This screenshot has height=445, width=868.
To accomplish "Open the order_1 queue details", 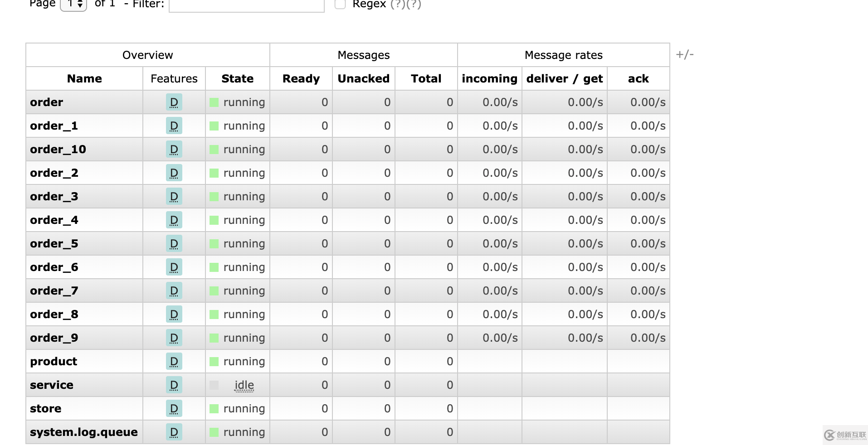I will 54,126.
